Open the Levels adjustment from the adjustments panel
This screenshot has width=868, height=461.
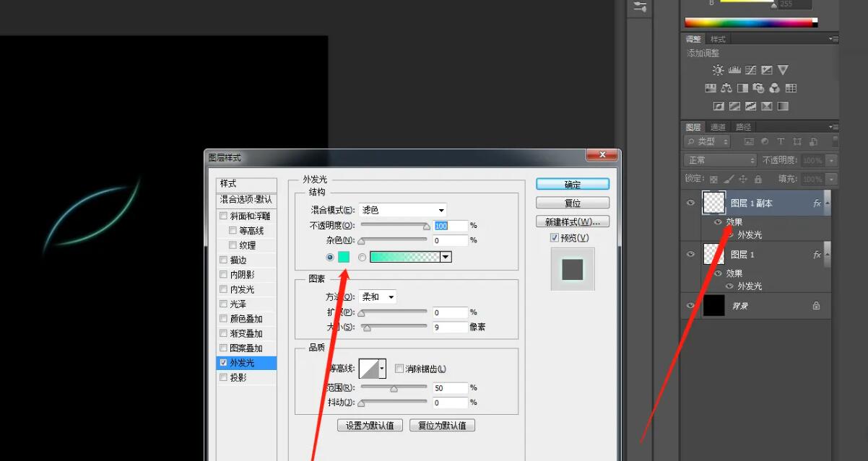click(734, 69)
